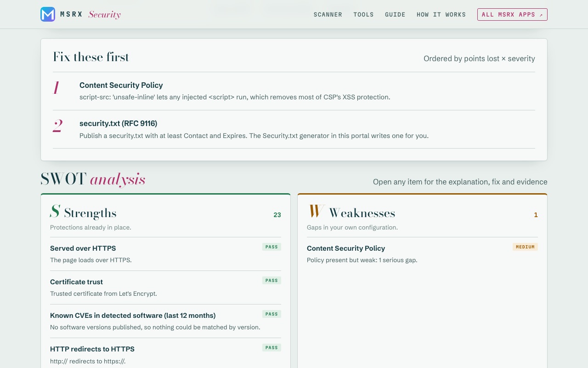Click the 'script-src: unsafe-inline' explanation text

click(x=235, y=97)
